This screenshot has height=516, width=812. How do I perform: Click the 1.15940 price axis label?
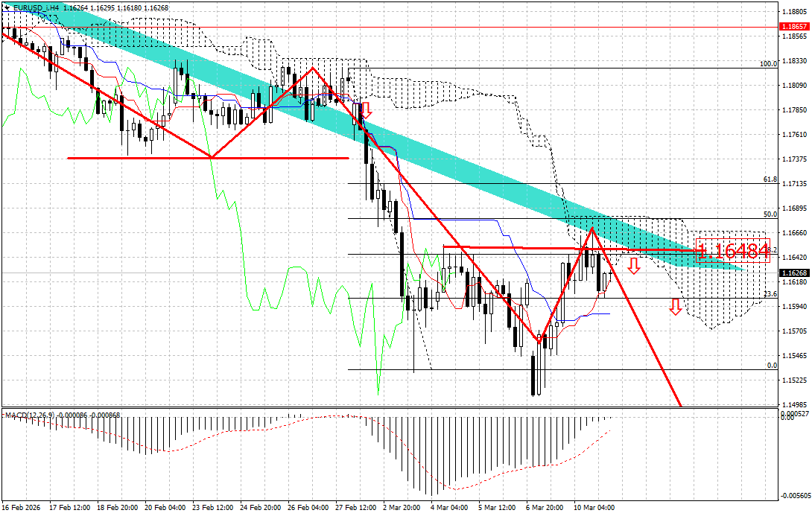pos(795,306)
